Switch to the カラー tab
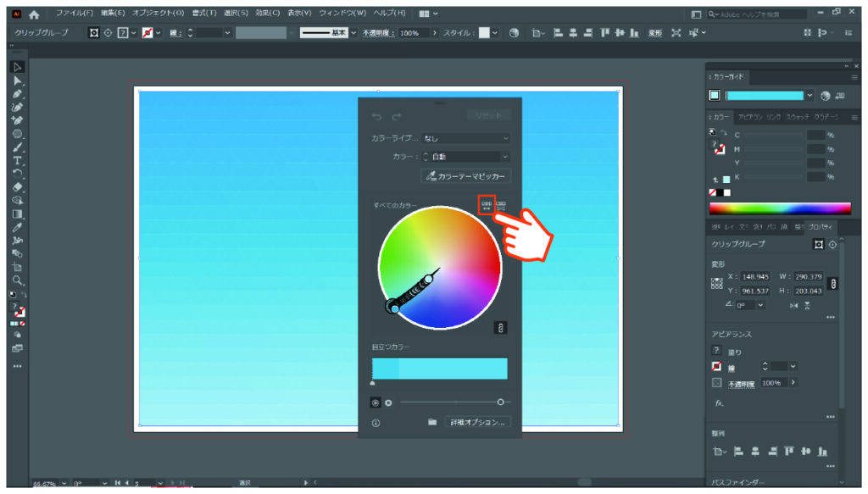Image resolution: width=868 pixels, height=494 pixels. [721, 117]
